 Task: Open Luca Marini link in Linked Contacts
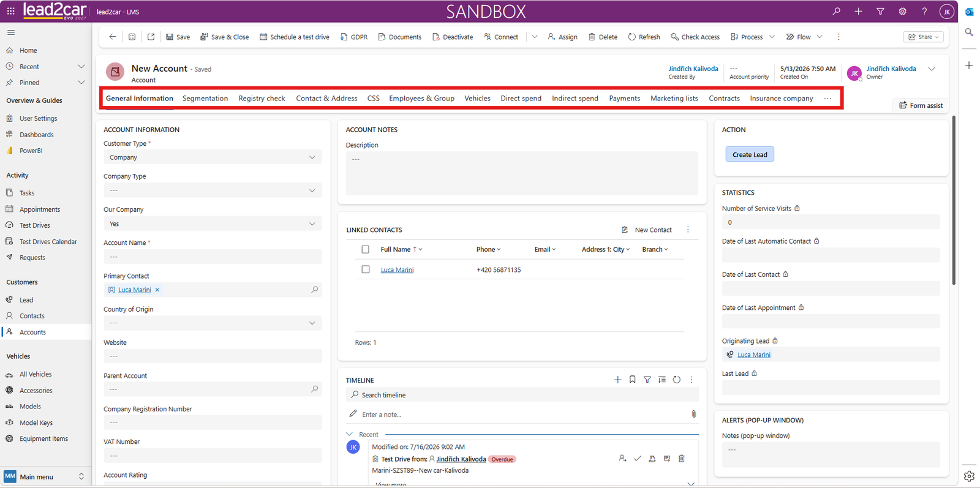397,269
